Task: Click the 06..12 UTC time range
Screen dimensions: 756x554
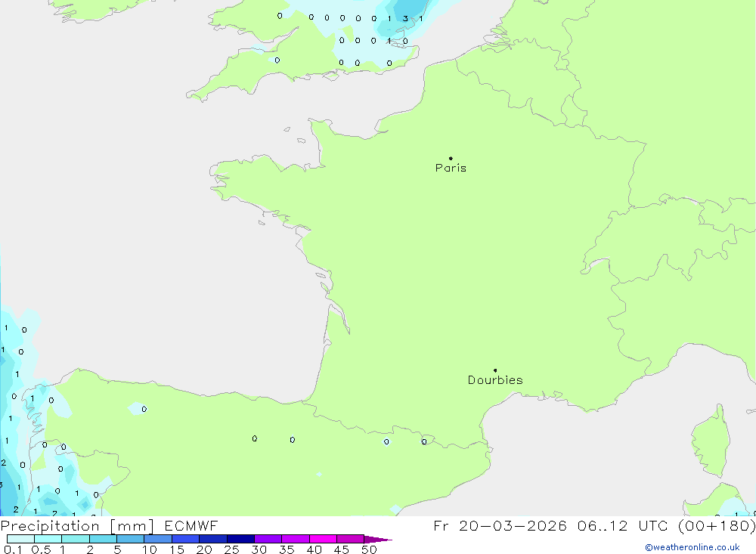Action: coord(620,526)
